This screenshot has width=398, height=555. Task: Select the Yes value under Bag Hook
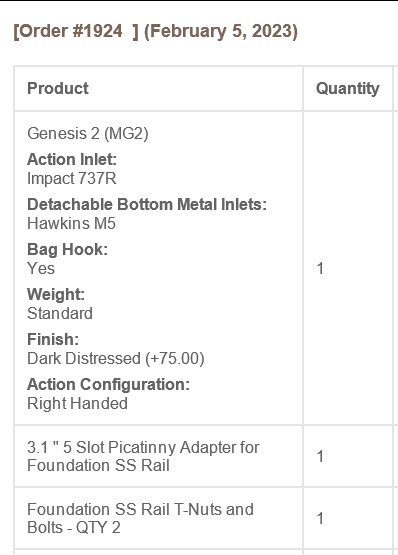[41, 268]
